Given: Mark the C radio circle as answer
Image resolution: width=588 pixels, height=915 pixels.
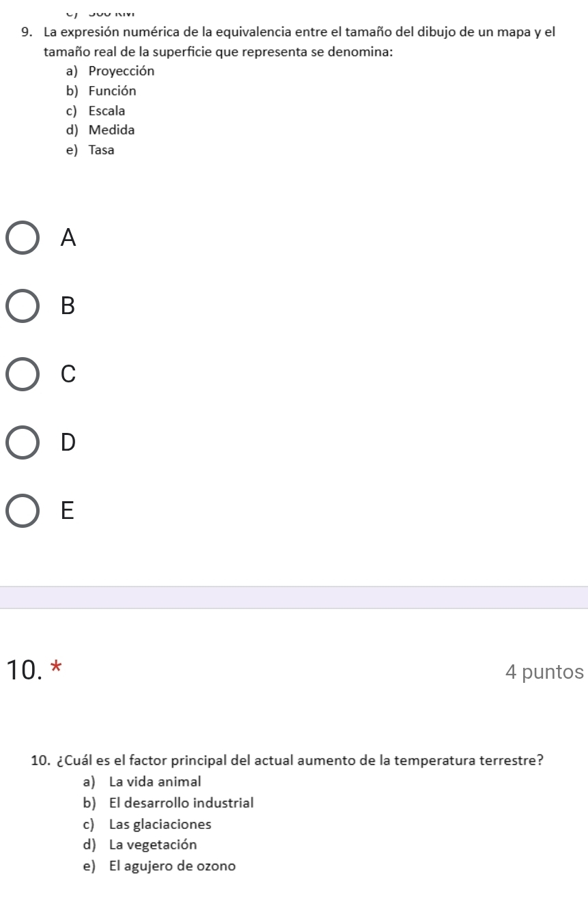Looking at the screenshot, I should pyautogui.click(x=24, y=374).
